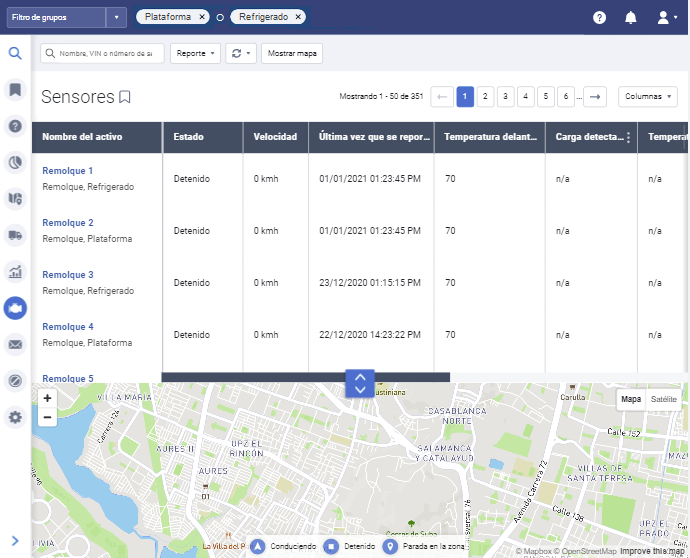Zoom in on the map
Image resolution: width=690 pixels, height=558 pixels.
click(47, 398)
